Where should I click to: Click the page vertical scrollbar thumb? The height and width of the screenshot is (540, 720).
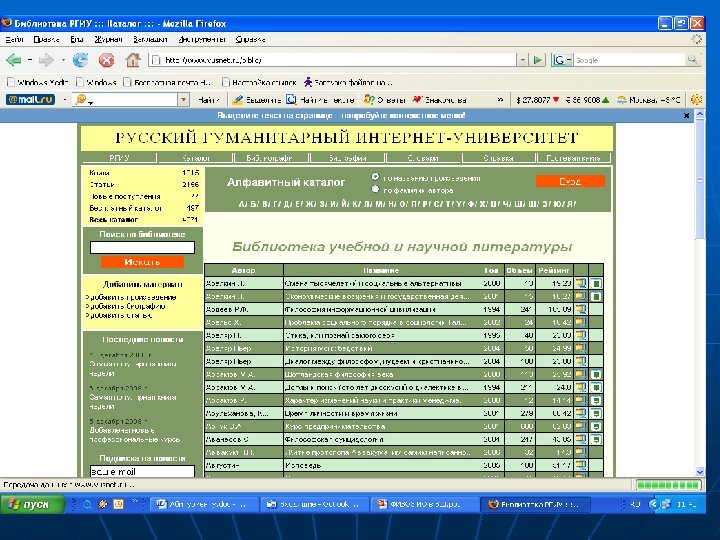700,180
